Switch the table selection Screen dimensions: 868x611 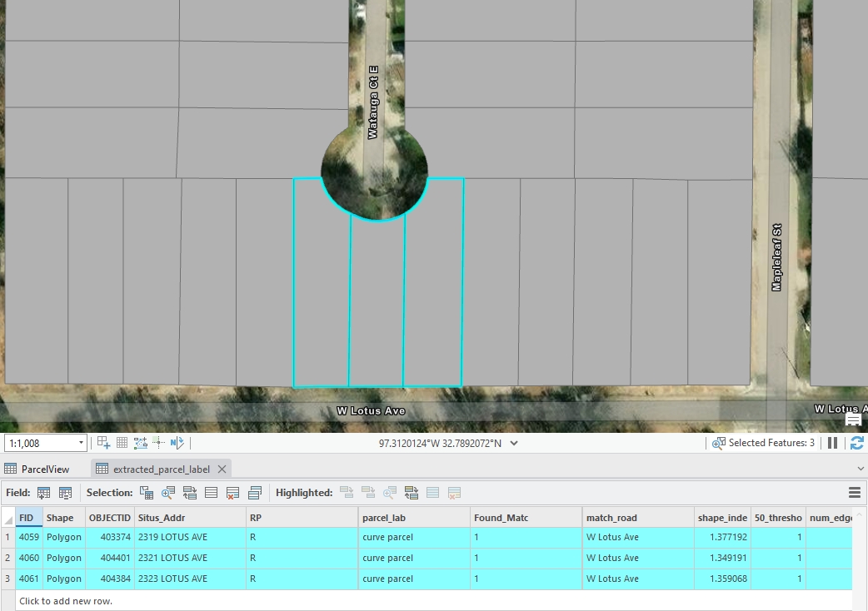click(190, 493)
